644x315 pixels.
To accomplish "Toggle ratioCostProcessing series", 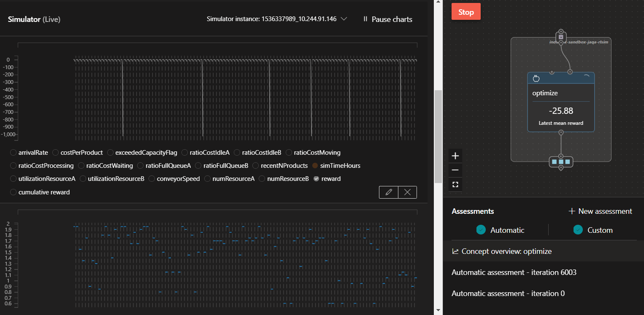I will point(14,166).
